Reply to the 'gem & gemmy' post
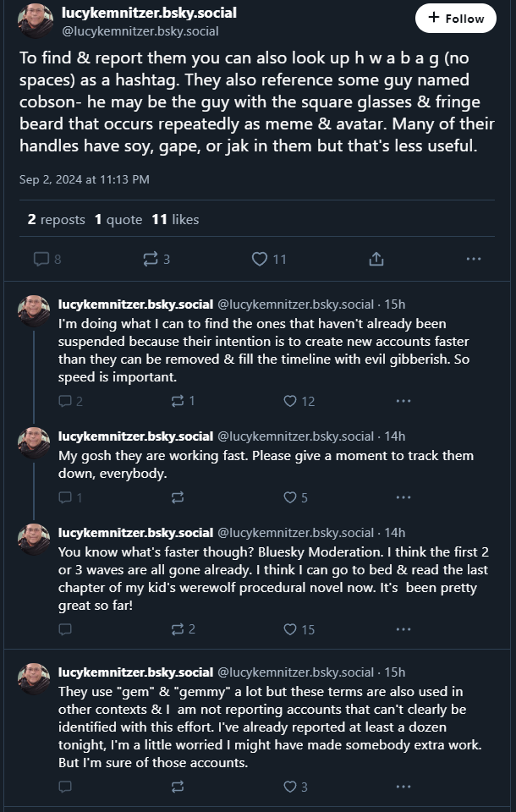The width and height of the screenshot is (516, 812). click(x=65, y=787)
